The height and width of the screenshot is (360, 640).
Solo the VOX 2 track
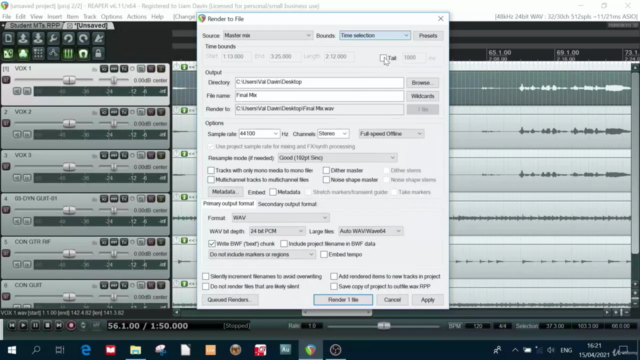coord(161,112)
